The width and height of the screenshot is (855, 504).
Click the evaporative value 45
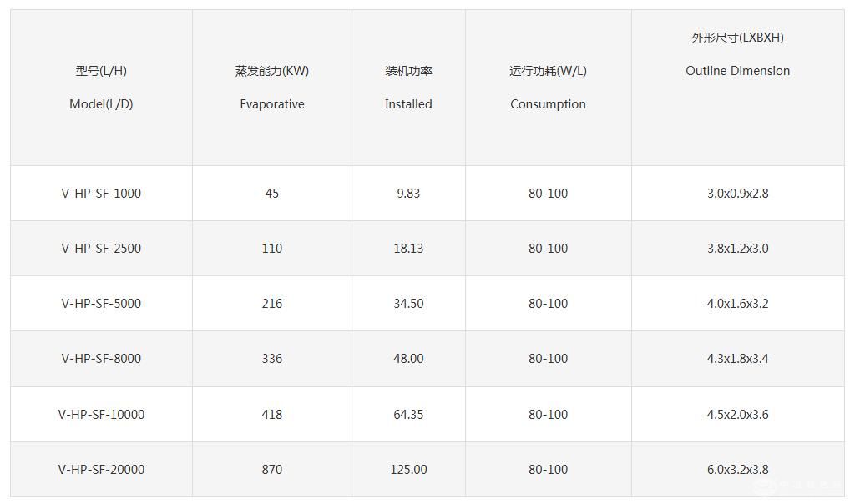(x=272, y=194)
